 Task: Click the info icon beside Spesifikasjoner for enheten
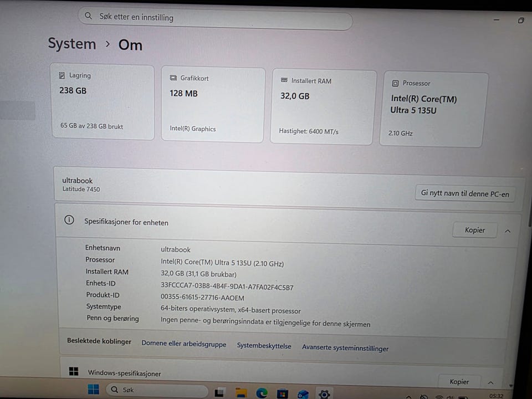[69, 220]
